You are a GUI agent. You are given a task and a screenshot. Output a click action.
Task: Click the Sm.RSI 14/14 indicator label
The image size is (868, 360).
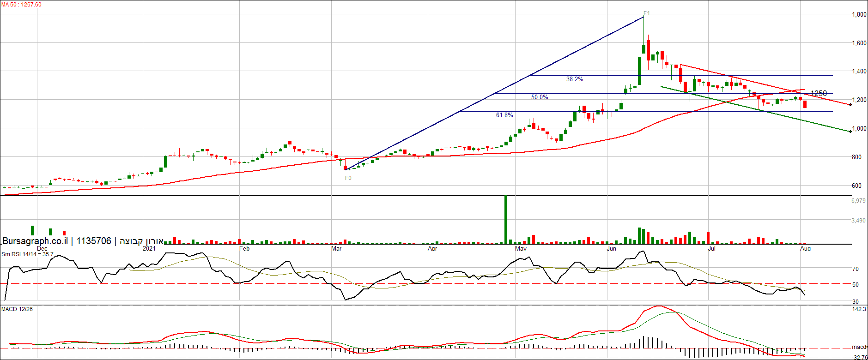pos(27,254)
